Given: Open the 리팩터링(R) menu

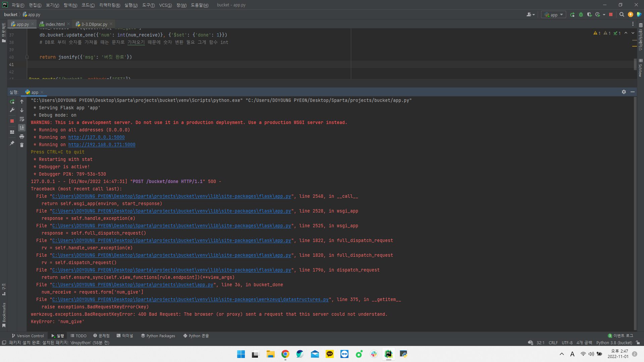Looking at the screenshot, I should [x=110, y=5].
